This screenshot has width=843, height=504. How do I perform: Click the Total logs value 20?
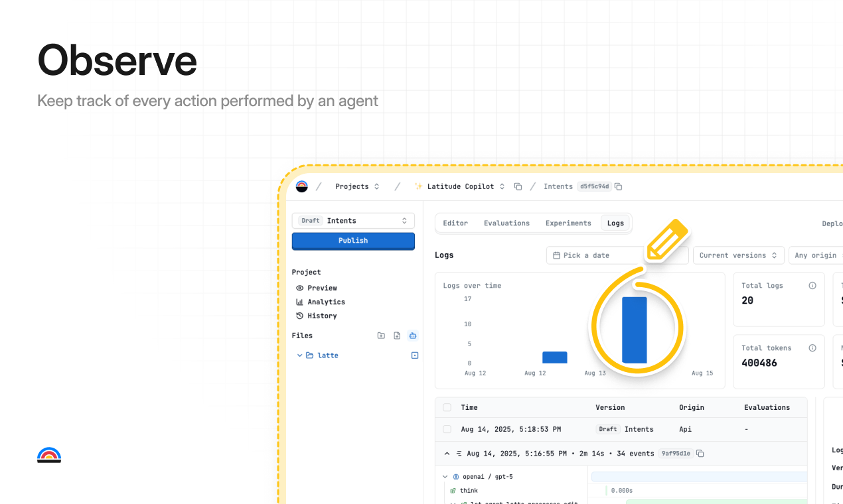click(x=747, y=300)
